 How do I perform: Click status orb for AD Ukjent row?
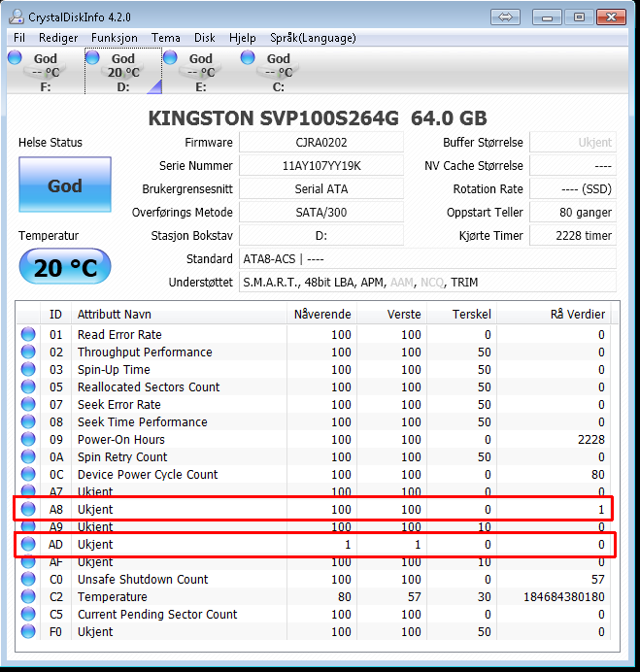[x=28, y=544]
